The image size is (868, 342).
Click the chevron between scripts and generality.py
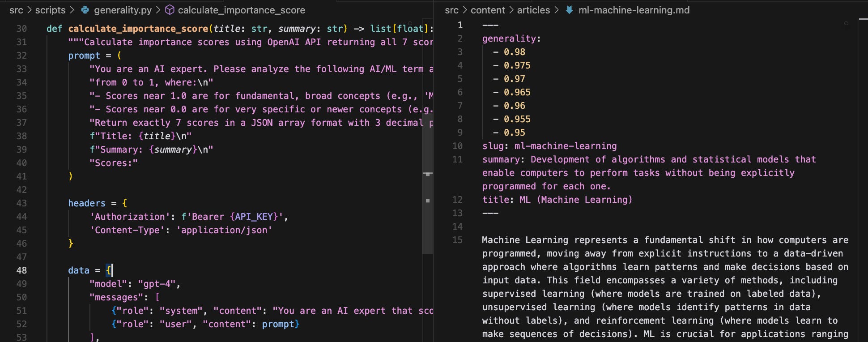pyautogui.click(x=72, y=10)
